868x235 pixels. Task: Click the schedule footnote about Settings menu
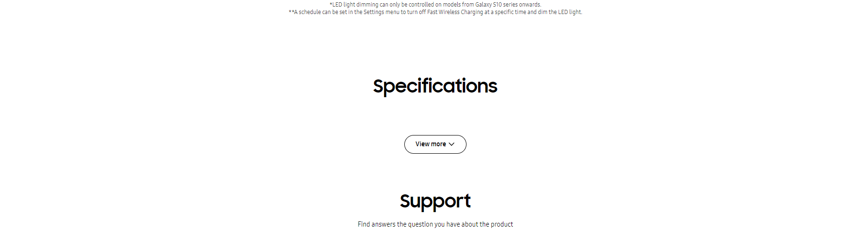(435, 12)
